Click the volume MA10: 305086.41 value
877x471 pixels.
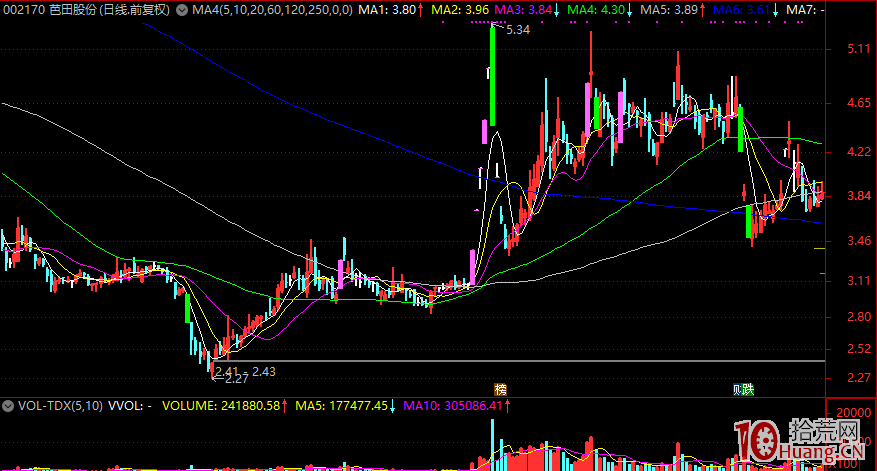click(452, 406)
